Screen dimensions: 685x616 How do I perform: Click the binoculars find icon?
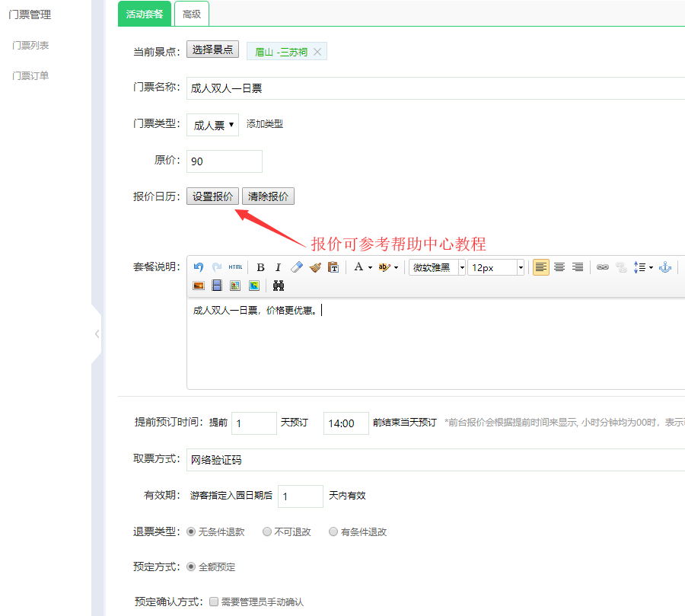(x=279, y=286)
